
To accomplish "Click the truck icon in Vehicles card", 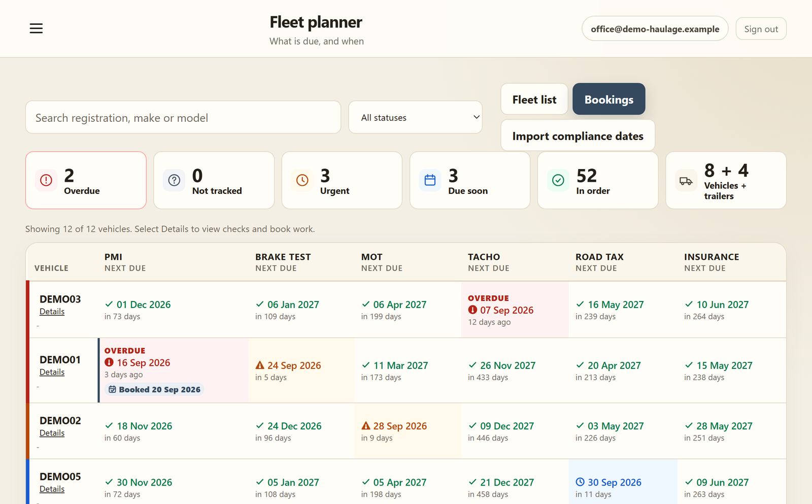I will coord(686,181).
